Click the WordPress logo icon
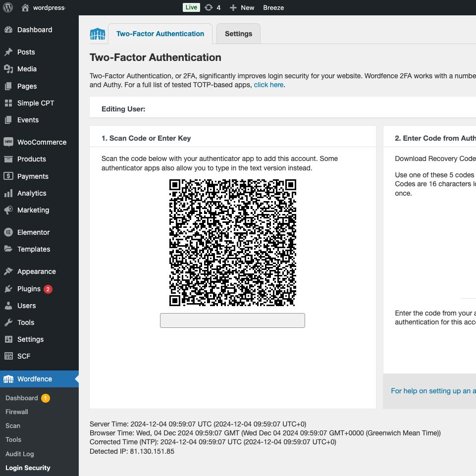Screen dimensions: 476x476 [x=8, y=7]
